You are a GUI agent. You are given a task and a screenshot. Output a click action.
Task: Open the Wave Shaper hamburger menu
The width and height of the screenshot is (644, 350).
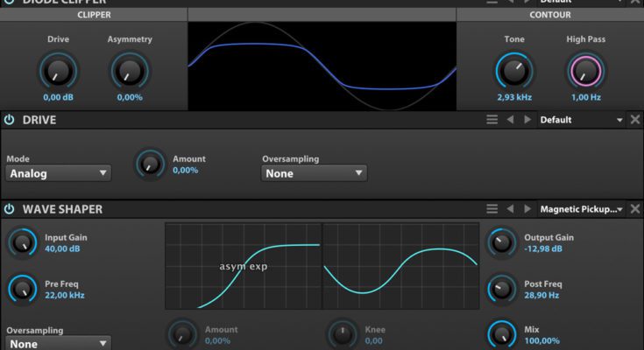click(492, 209)
